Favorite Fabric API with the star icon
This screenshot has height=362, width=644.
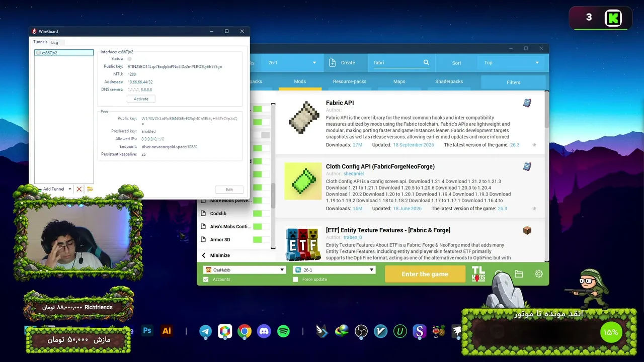click(x=534, y=145)
